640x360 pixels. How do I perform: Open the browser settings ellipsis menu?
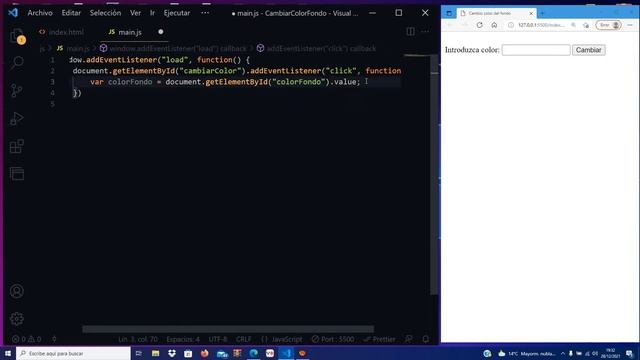[x=630, y=25]
